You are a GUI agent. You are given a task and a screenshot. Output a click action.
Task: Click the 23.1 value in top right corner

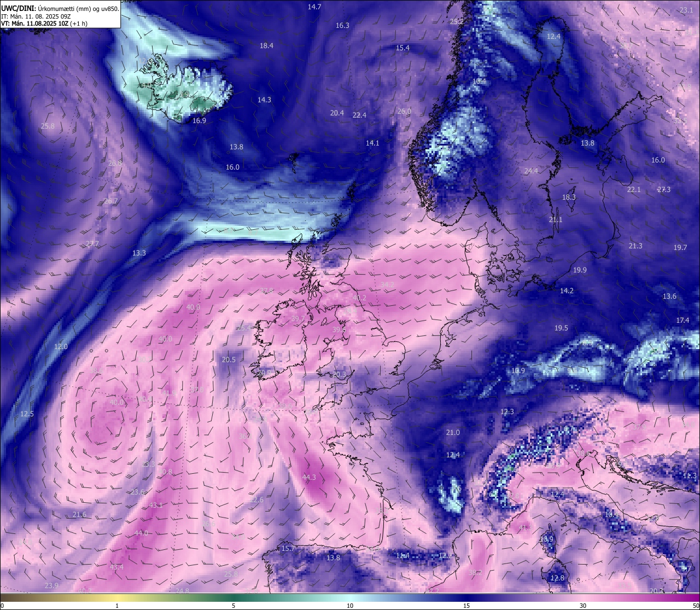686,10
